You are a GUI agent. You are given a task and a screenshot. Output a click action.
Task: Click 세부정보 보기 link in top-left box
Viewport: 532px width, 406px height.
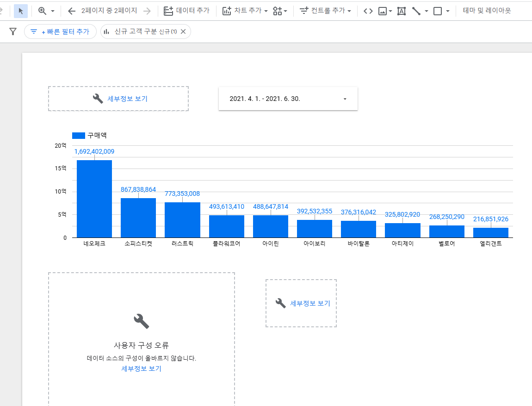127,99
